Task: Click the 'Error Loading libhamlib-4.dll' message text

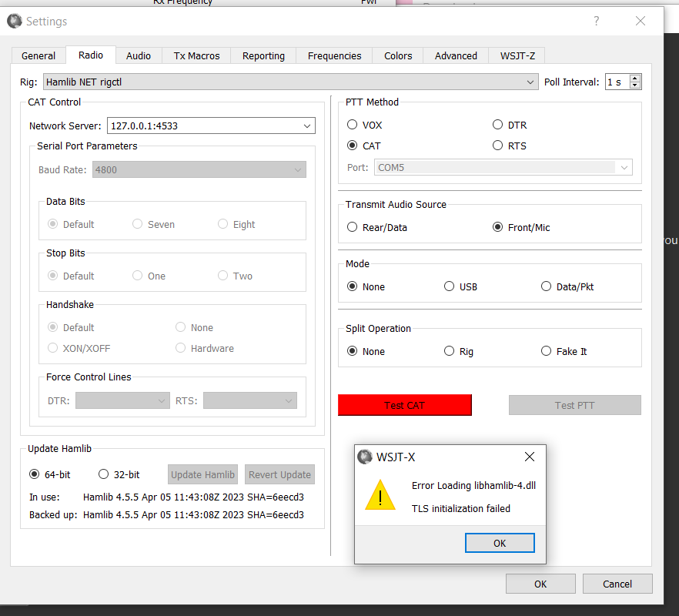Action: point(473,486)
